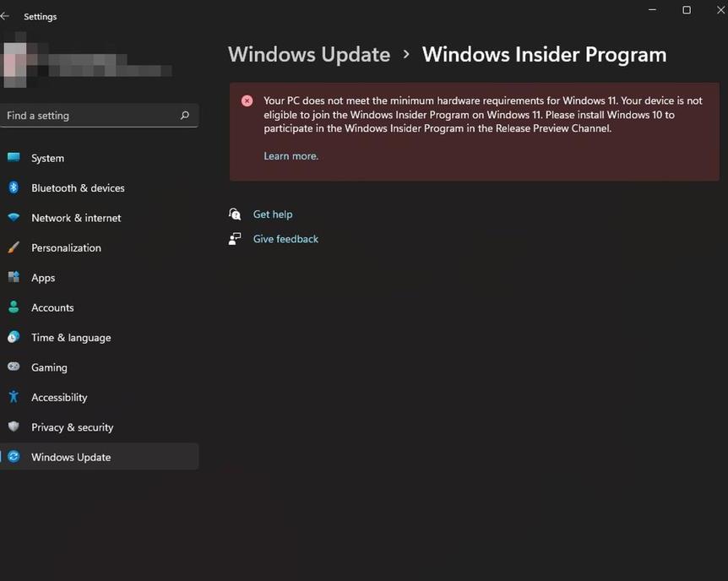Screen dimensions: 728x581
Task: Click inside the Find a setting search field
Action: pos(93,116)
